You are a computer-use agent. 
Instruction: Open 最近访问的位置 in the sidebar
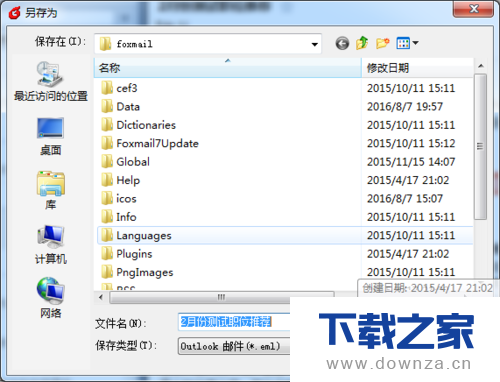point(51,81)
